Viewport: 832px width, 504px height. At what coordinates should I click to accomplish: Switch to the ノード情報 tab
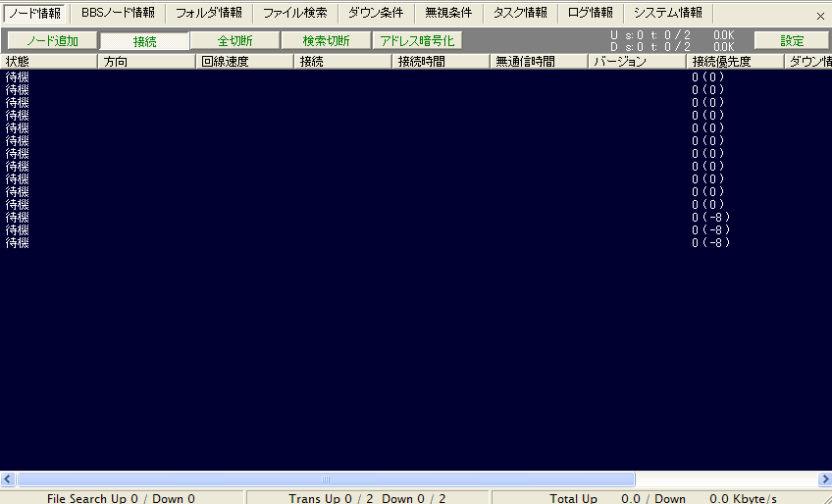34,14
